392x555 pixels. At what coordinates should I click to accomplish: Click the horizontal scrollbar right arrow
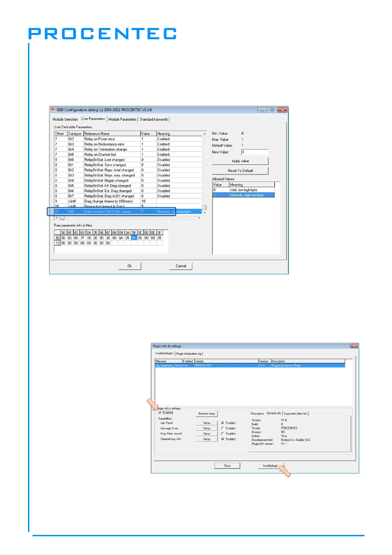coord(199,218)
